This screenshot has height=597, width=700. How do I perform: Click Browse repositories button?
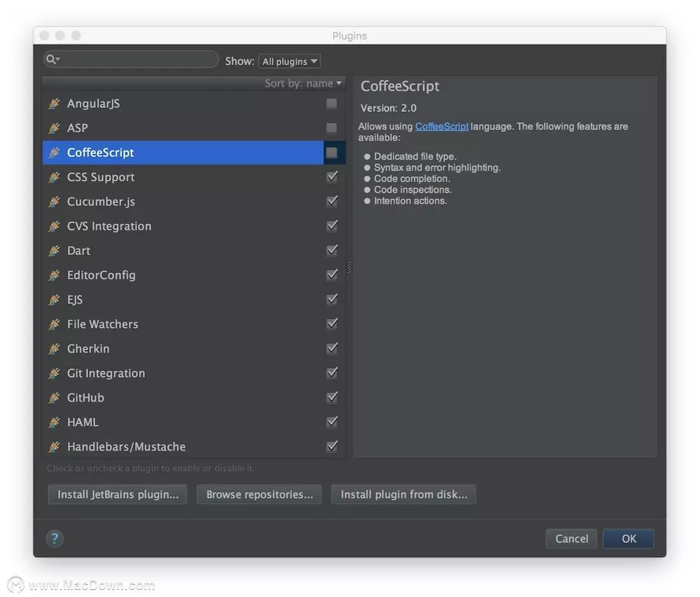coord(260,494)
